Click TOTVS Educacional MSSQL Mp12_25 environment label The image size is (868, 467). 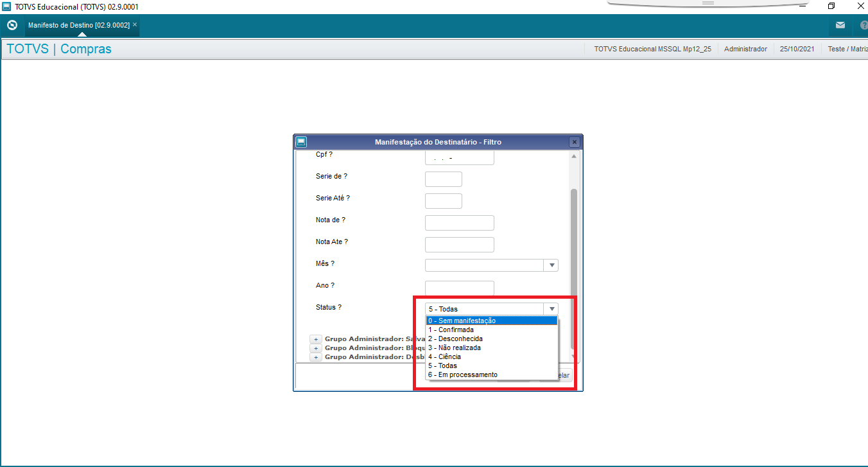652,49
